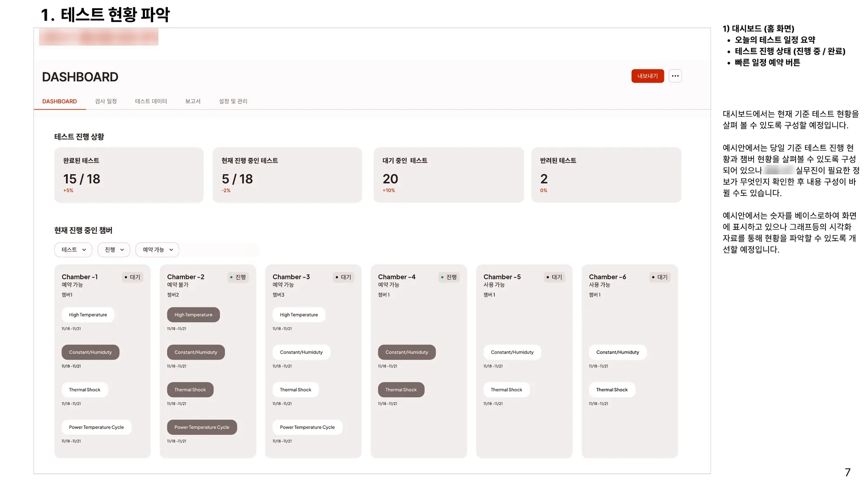Expand the 예약 가능 filter dropdown
This screenshot has width=868, height=488.
click(x=157, y=249)
